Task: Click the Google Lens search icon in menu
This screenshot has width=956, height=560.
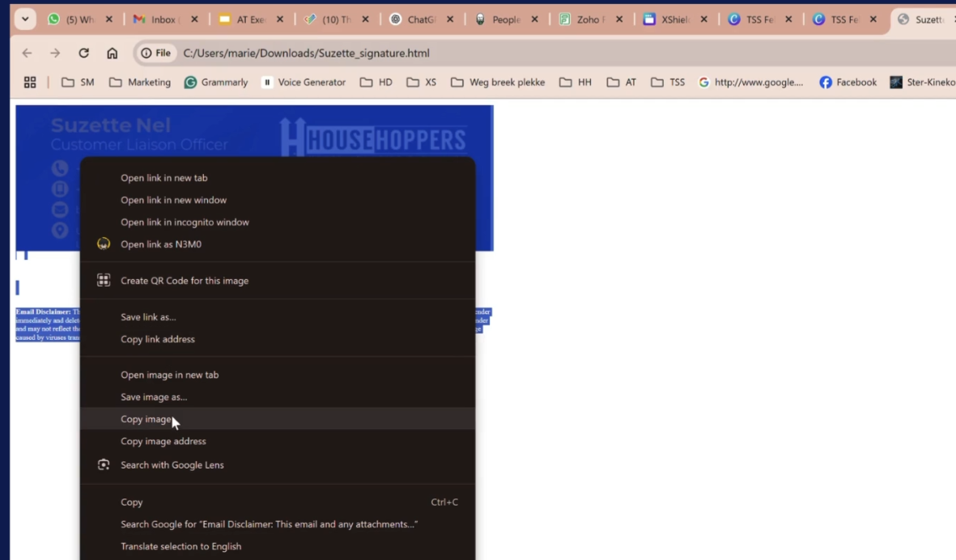Action: coord(104,465)
